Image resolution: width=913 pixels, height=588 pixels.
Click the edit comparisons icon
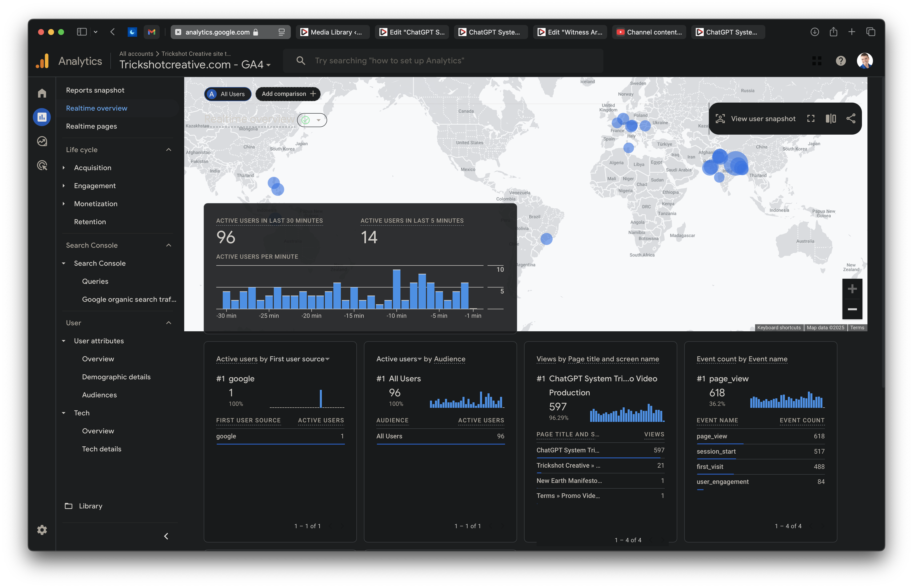coord(831,119)
